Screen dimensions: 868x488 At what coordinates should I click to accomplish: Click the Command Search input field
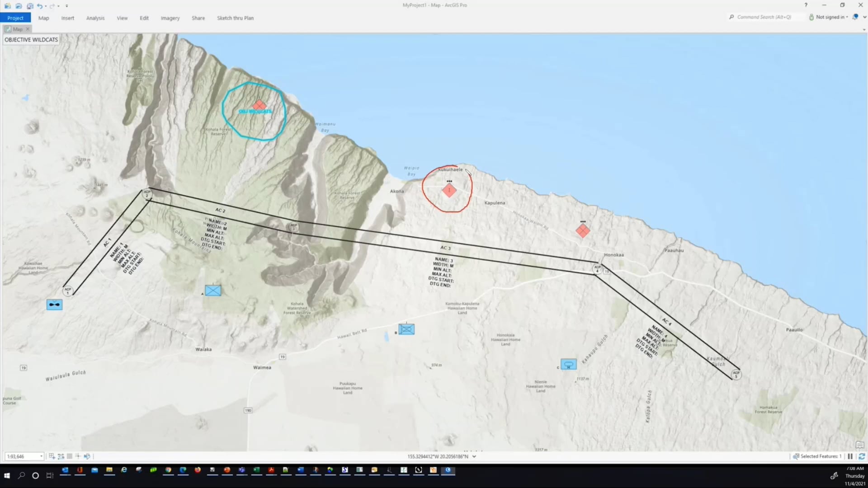coord(764,17)
